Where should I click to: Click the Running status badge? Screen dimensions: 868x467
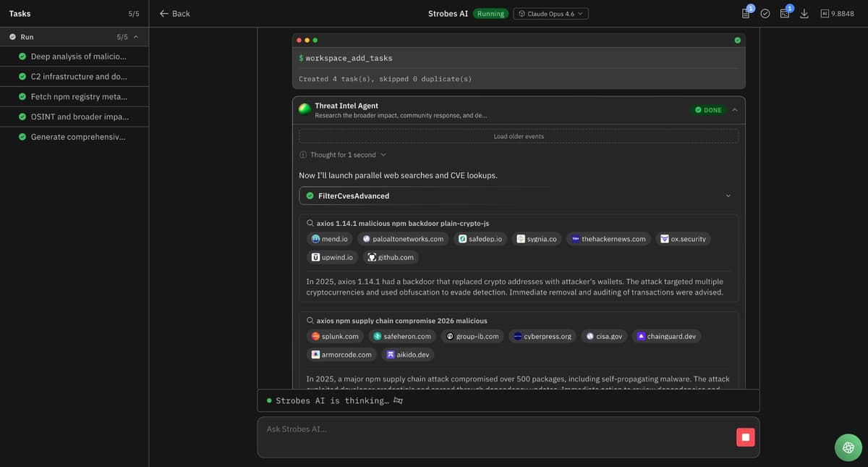click(490, 14)
